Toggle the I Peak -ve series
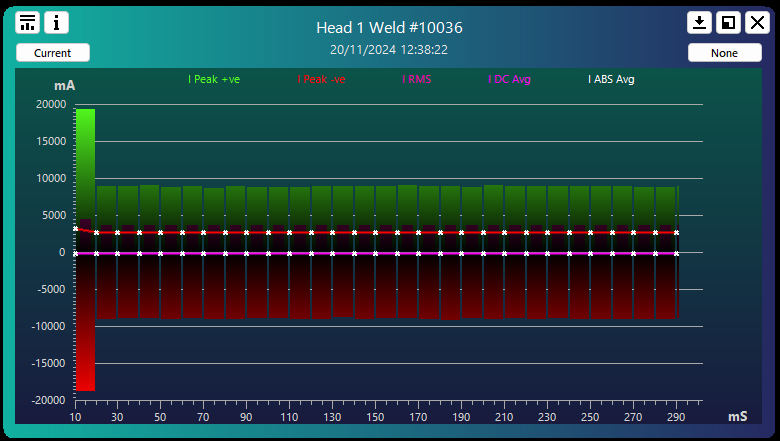 321,79
